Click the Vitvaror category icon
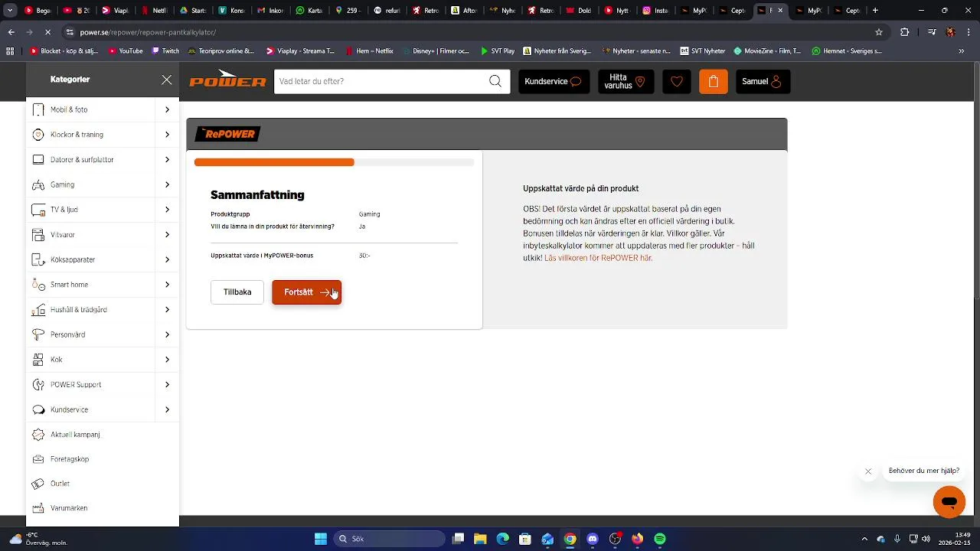Image resolution: width=980 pixels, height=551 pixels. click(38, 235)
